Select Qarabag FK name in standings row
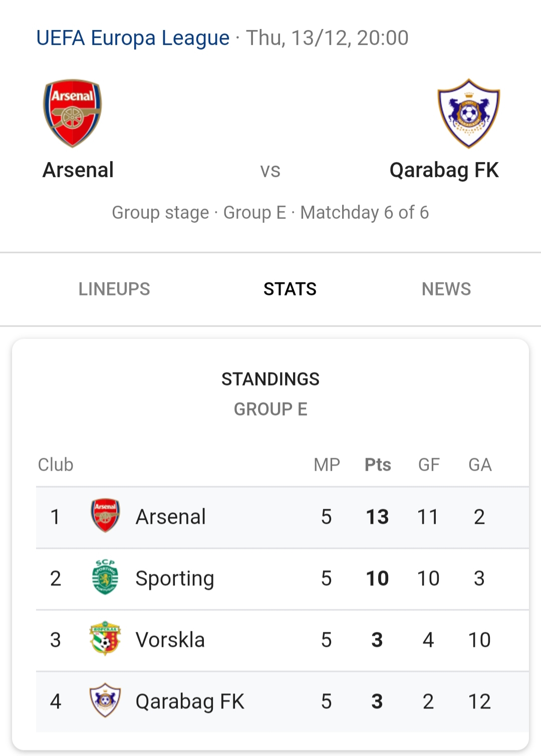Screen dimensions: 541x756 (190, 701)
